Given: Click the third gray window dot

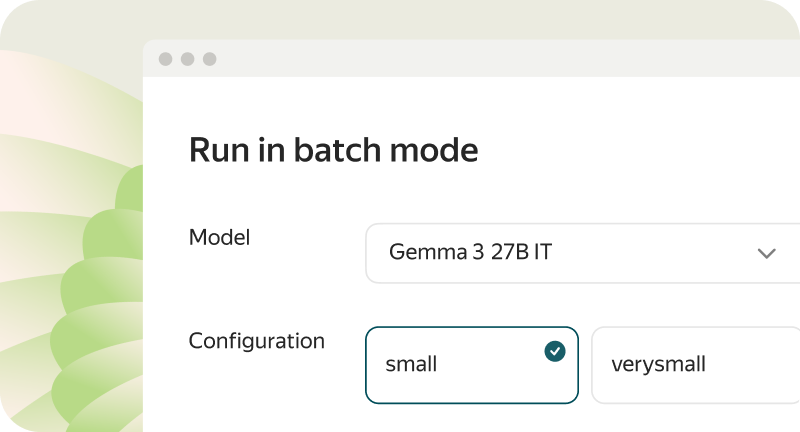Looking at the screenshot, I should pyautogui.click(x=209, y=59).
